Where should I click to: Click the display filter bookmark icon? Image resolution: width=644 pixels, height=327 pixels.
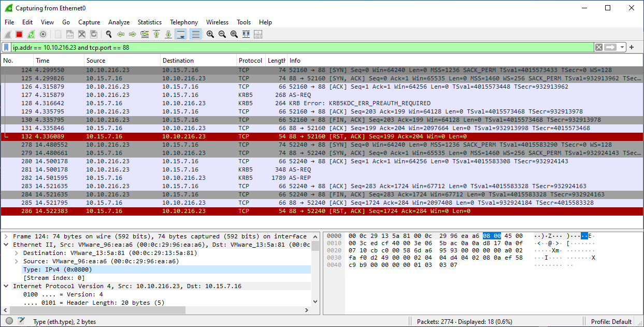tap(7, 47)
